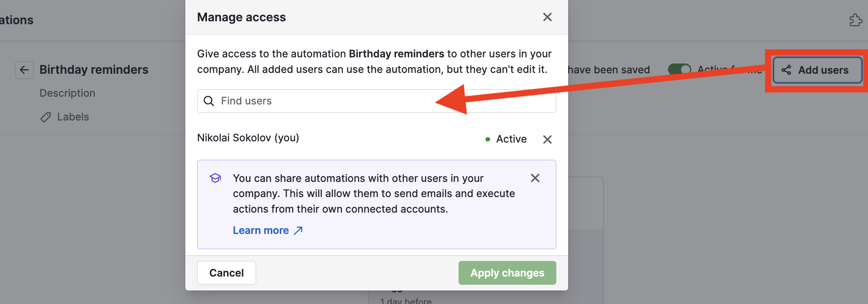Toggle the Active automation switch
The image size is (868, 304).
(x=679, y=69)
